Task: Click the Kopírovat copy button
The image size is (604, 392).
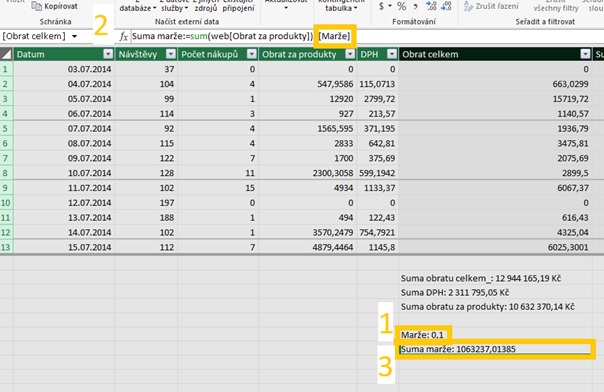Action: tap(55, 6)
